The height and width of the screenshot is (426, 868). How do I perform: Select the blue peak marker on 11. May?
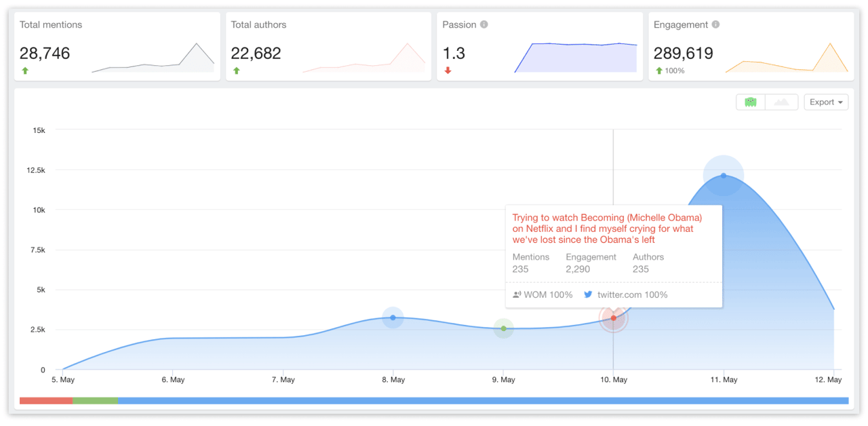[x=724, y=176]
